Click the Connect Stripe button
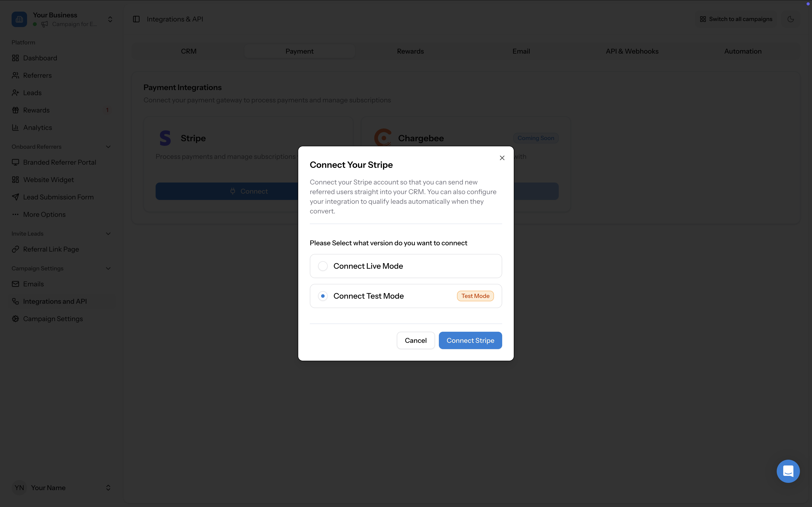 pos(470,340)
